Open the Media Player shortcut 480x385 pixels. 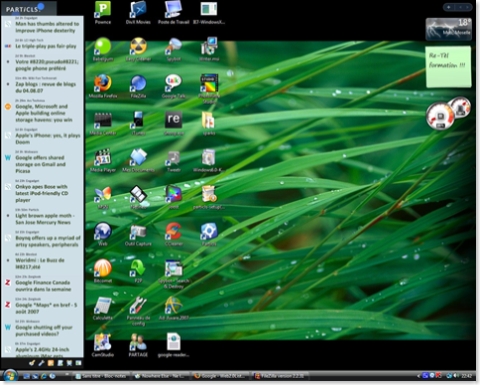[x=103, y=160]
